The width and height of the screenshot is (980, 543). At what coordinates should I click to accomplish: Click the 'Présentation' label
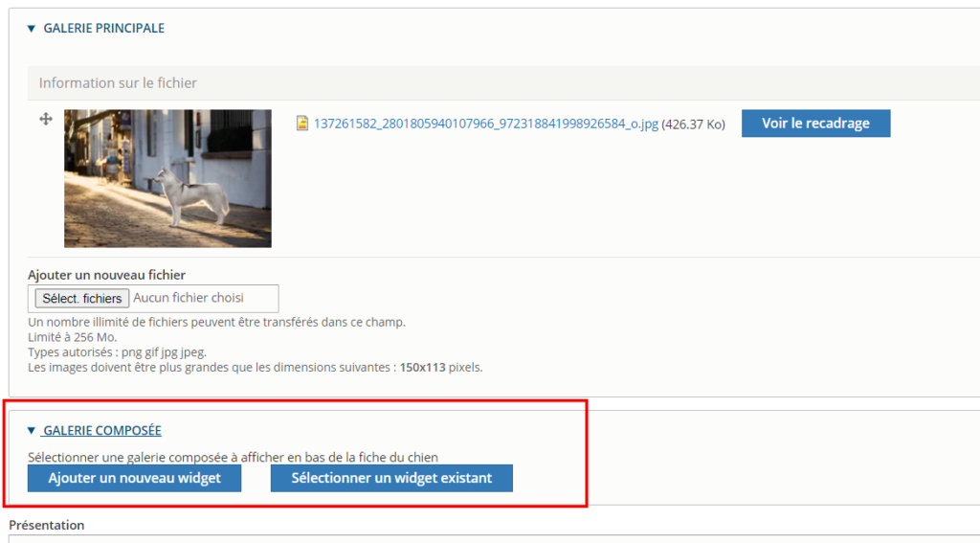pyautogui.click(x=46, y=525)
